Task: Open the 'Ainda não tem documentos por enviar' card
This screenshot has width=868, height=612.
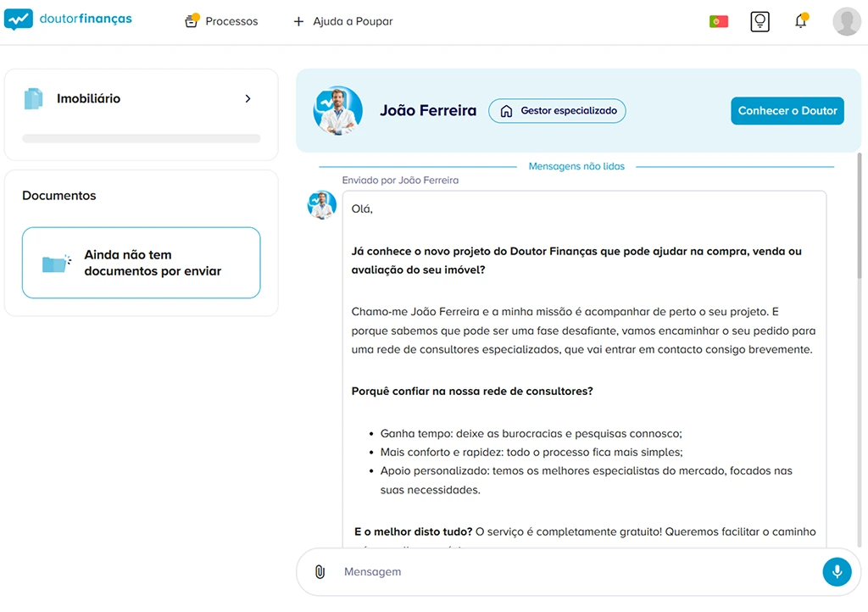Action: click(x=142, y=263)
